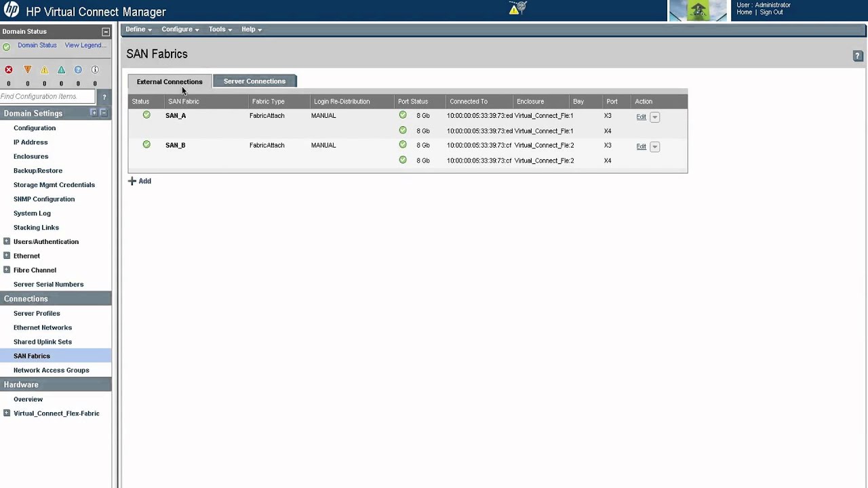Click the green arrow thumbnail in header
This screenshot has height=488, width=868.
(698, 10)
